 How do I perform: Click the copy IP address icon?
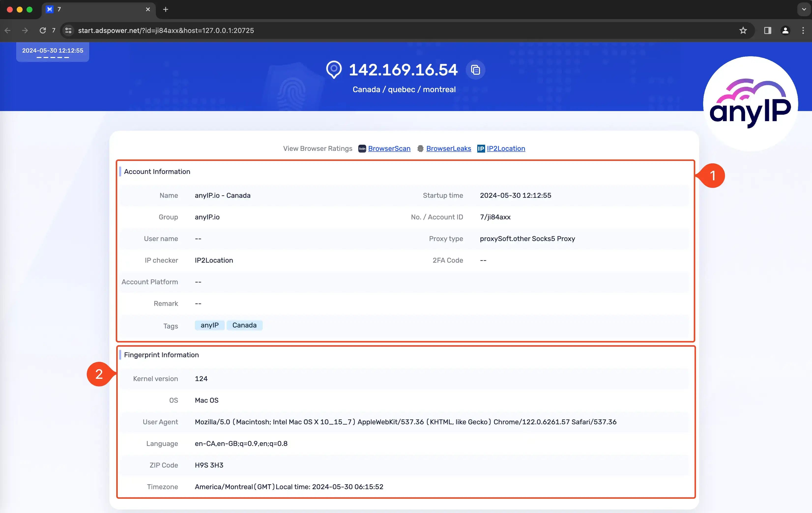[476, 70]
